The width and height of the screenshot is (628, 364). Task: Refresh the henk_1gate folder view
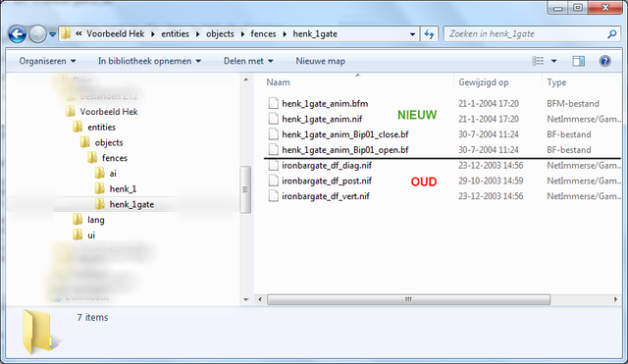click(429, 34)
